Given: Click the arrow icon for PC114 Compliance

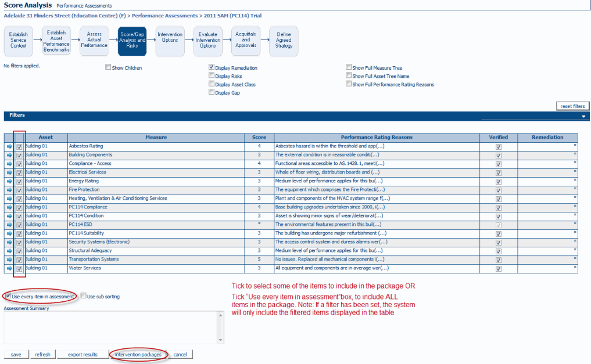Looking at the screenshot, I should click(x=9, y=207).
